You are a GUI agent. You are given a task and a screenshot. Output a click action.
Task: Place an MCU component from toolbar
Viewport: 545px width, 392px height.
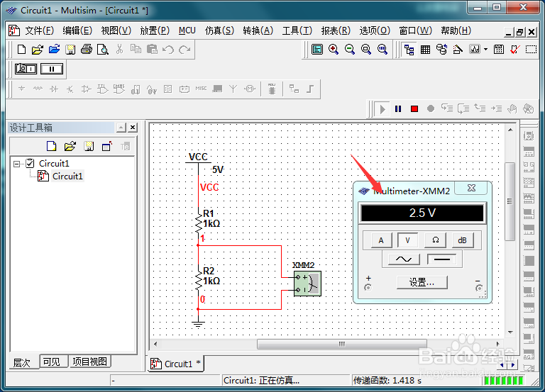272,89
